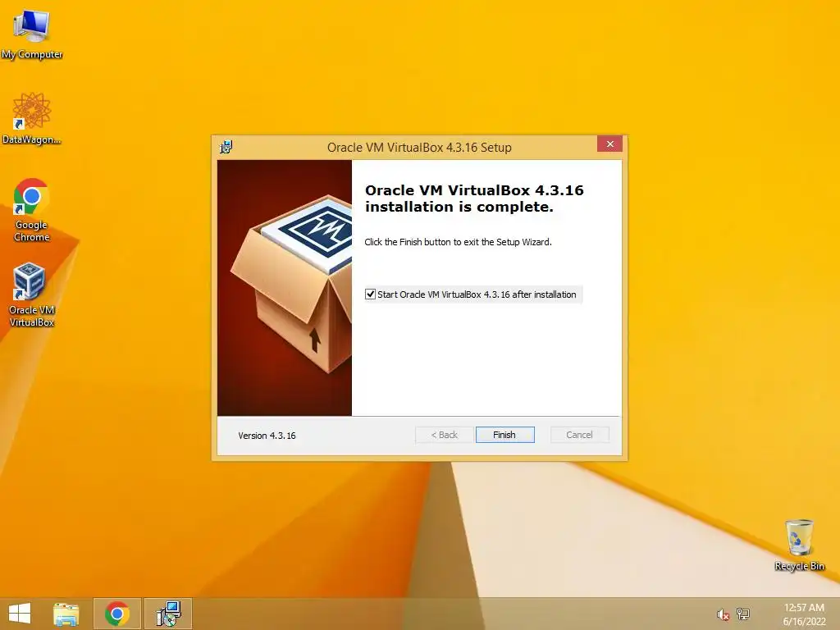840x630 pixels.
Task: Click the greyed-out Cancel button
Action: tap(580, 435)
